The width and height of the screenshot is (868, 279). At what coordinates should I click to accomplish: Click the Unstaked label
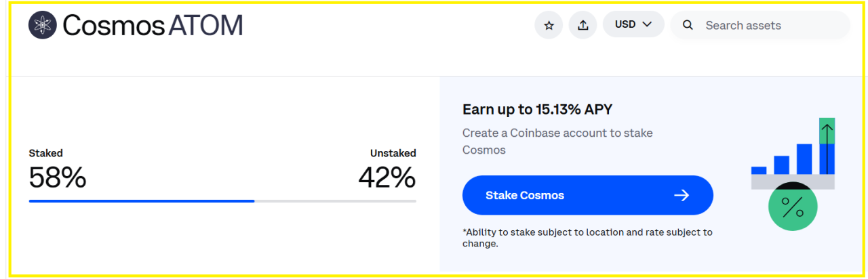(x=393, y=153)
